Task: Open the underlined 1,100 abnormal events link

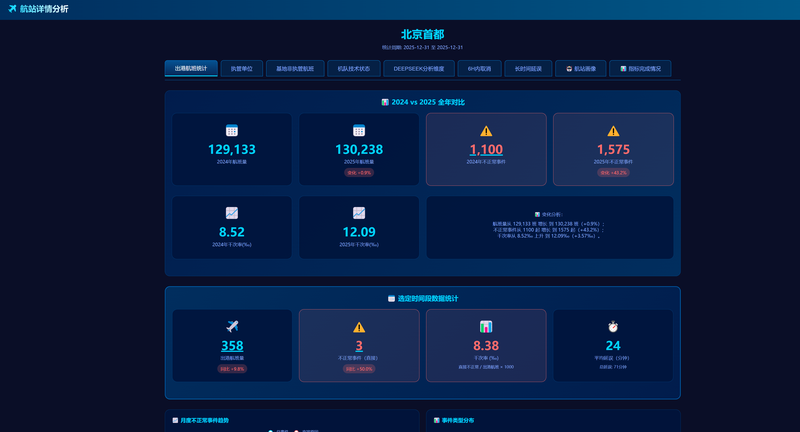Action: point(486,150)
